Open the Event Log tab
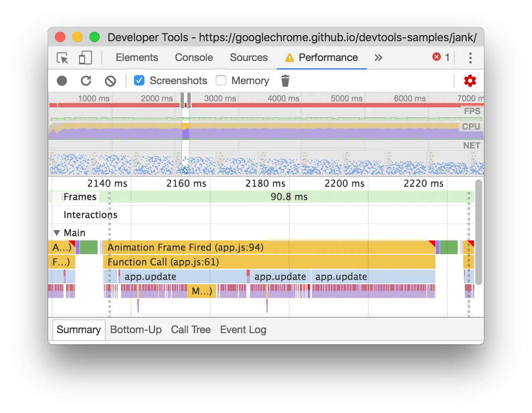 (x=243, y=330)
